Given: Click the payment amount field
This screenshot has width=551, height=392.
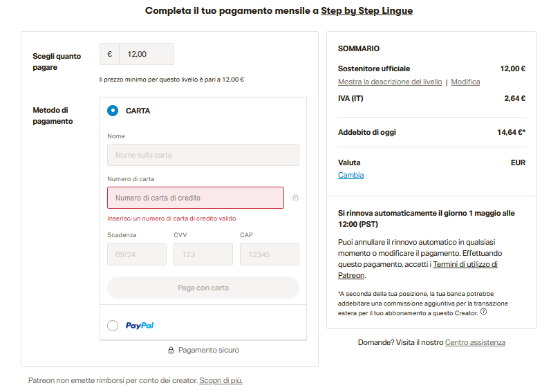Looking at the screenshot, I should (146, 54).
